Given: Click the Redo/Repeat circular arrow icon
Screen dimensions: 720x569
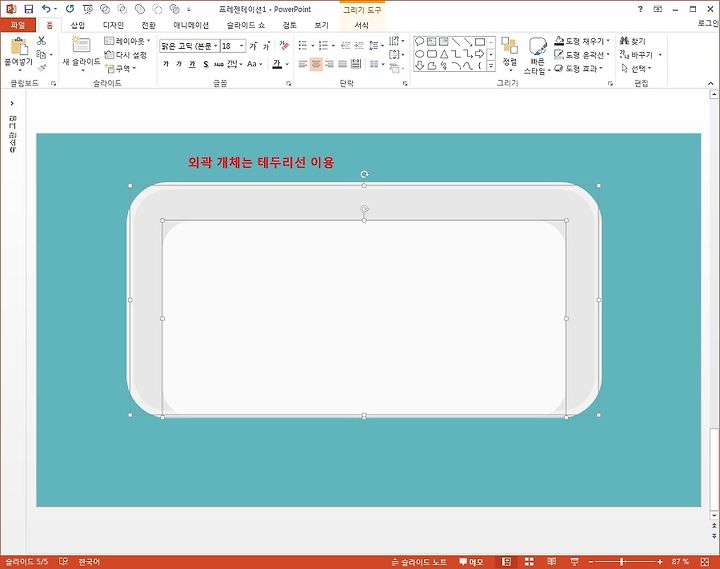Looking at the screenshot, I should [x=70, y=8].
